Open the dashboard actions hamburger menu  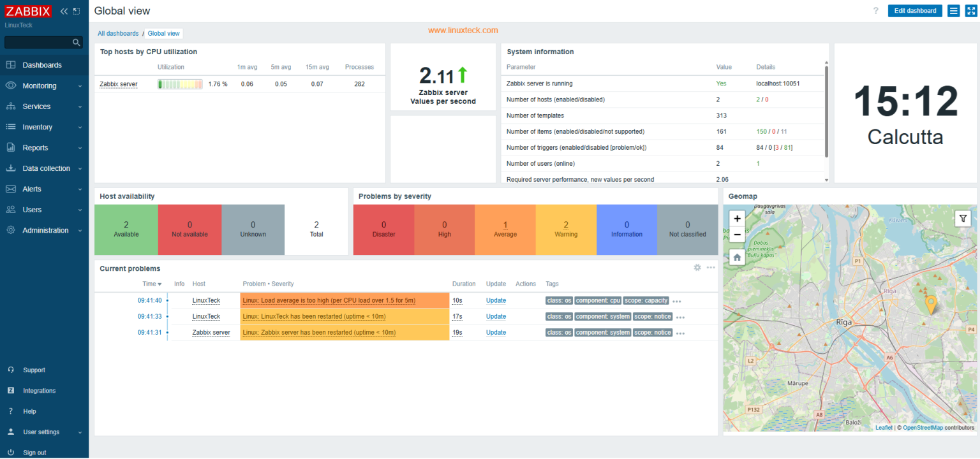pos(954,11)
